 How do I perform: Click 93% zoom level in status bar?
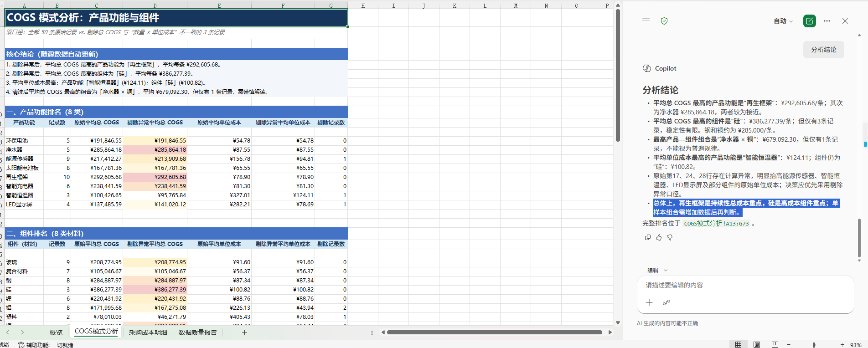[x=856, y=345]
